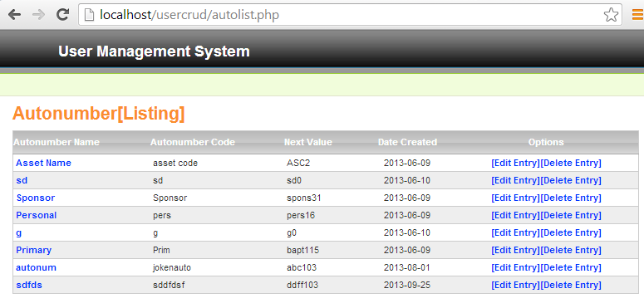Delete Entry for the sd row
Screen dimensions: 644x308
(x=571, y=180)
